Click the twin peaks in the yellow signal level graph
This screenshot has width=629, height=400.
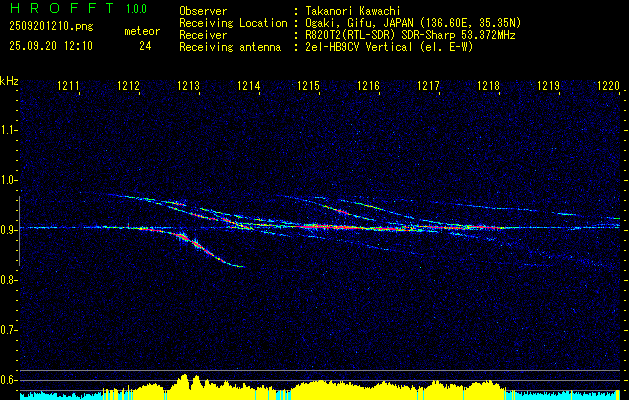(190, 380)
